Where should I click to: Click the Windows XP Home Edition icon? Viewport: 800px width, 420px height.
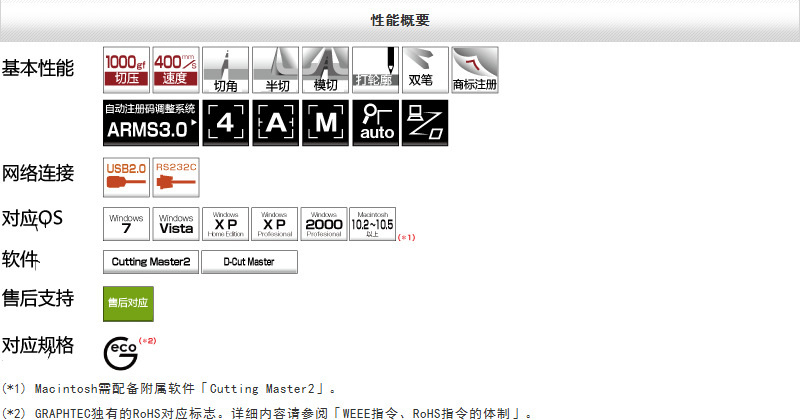click(226, 224)
